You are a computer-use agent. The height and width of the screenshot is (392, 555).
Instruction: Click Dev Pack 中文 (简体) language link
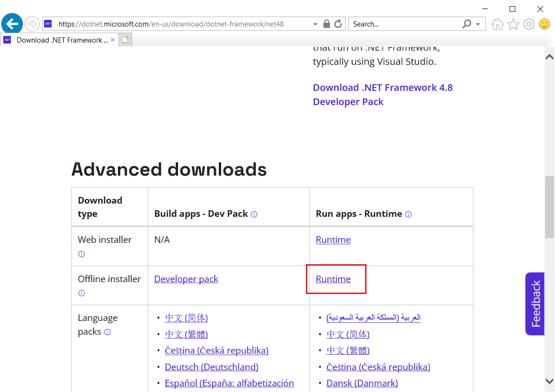[x=186, y=318]
